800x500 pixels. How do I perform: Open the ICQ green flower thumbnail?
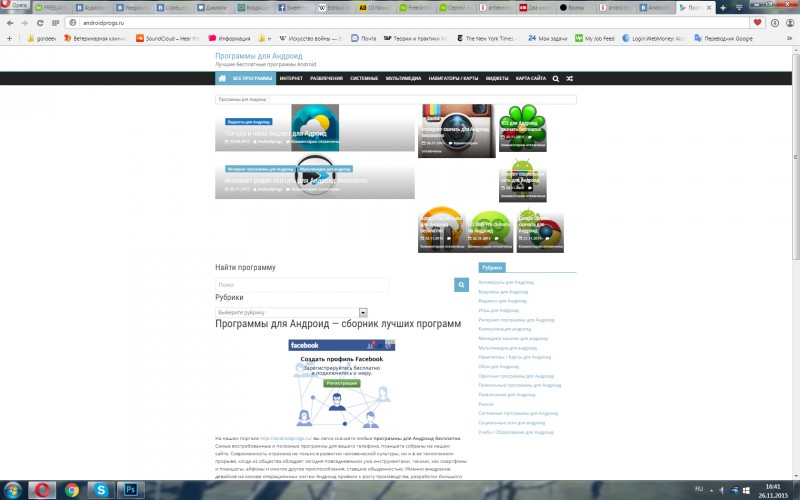522,128
